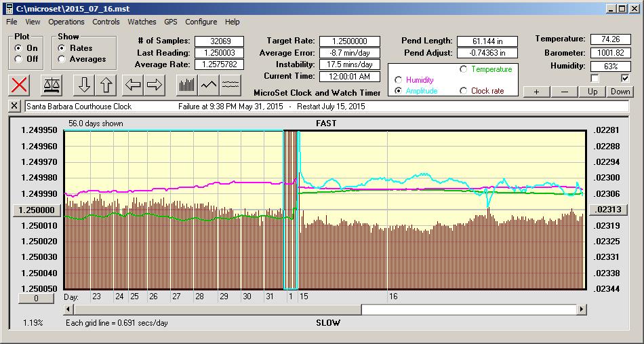Click the left arrow icon button
The image size is (644, 344).
tap(133, 85)
